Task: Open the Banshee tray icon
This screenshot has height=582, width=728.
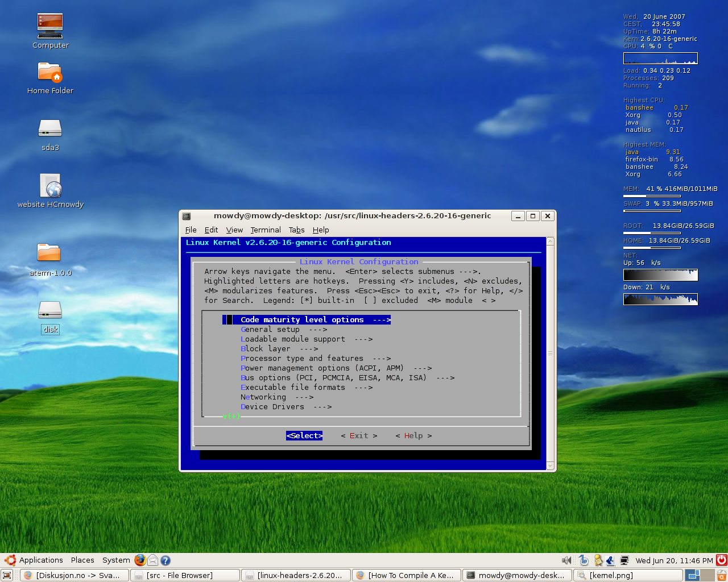Action: (x=584, y=560)
